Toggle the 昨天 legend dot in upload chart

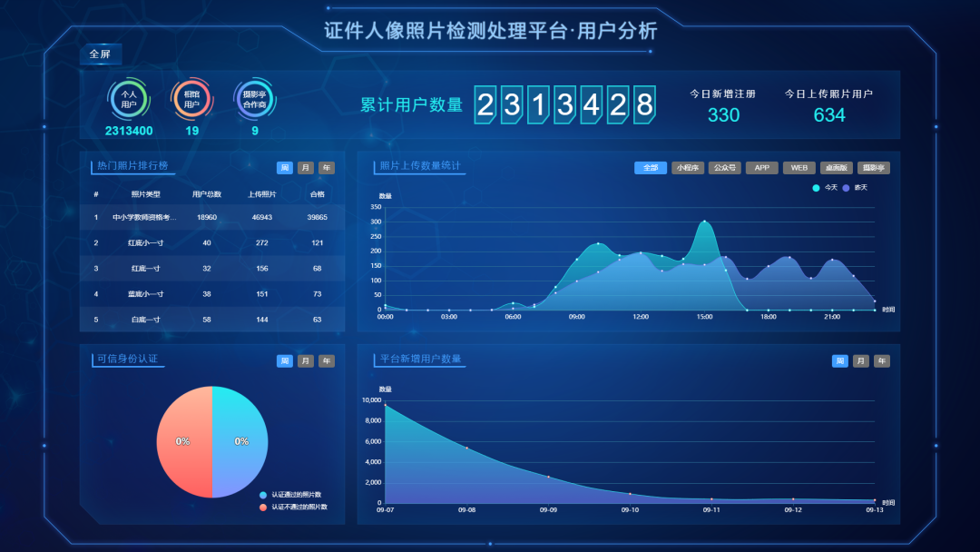pos(846,188)
